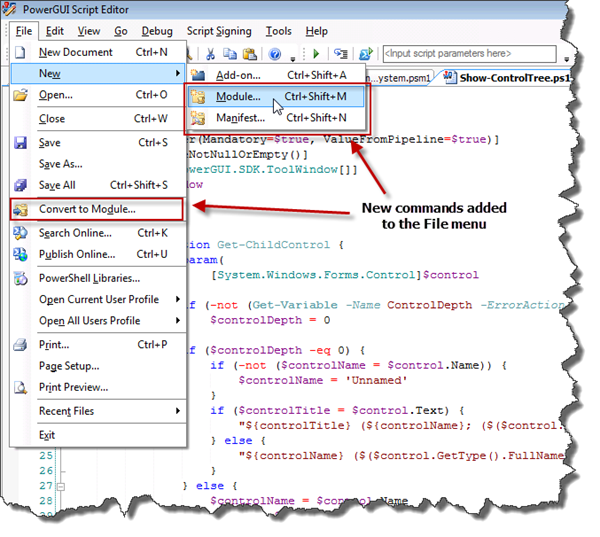The width and height of the screenshot is (600, 537).
Task: Click the Search Online icon
Action: (20, 233)
